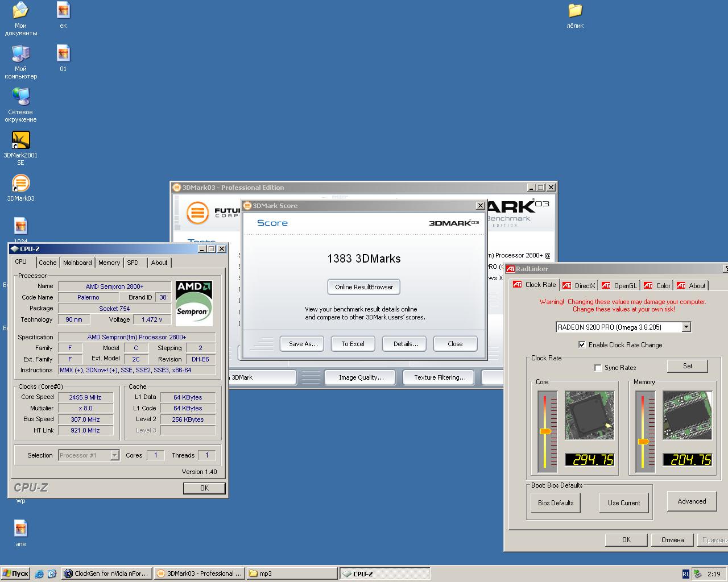Click OK in the CPU-Z window
This screenshot has width=728, height=582.
[x=204, y=488]
